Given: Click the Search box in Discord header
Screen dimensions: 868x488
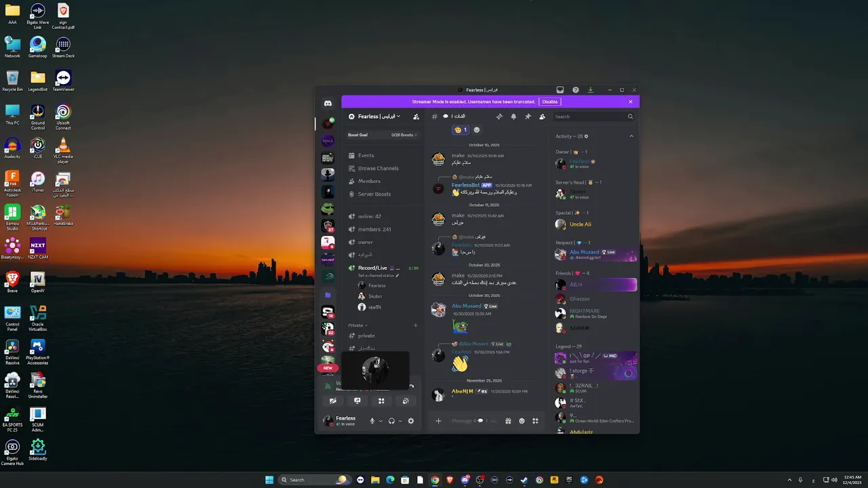Looking at the screenshot, I should click(593, 117).
